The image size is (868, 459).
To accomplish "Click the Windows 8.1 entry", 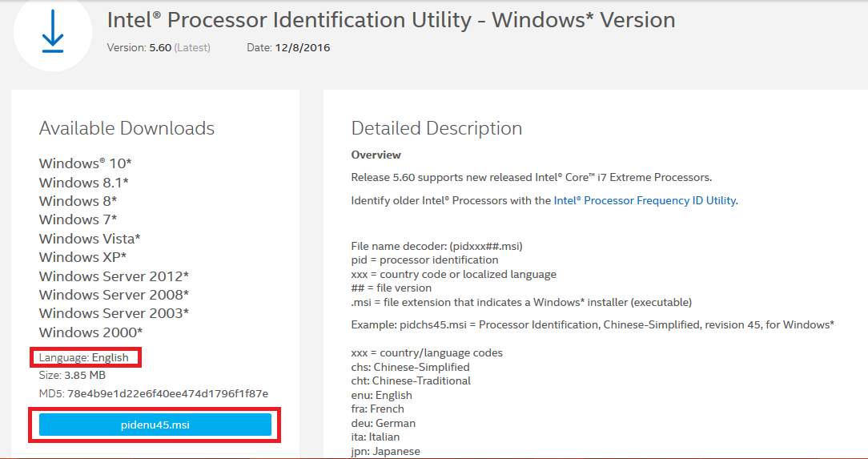I will point(83,183).
